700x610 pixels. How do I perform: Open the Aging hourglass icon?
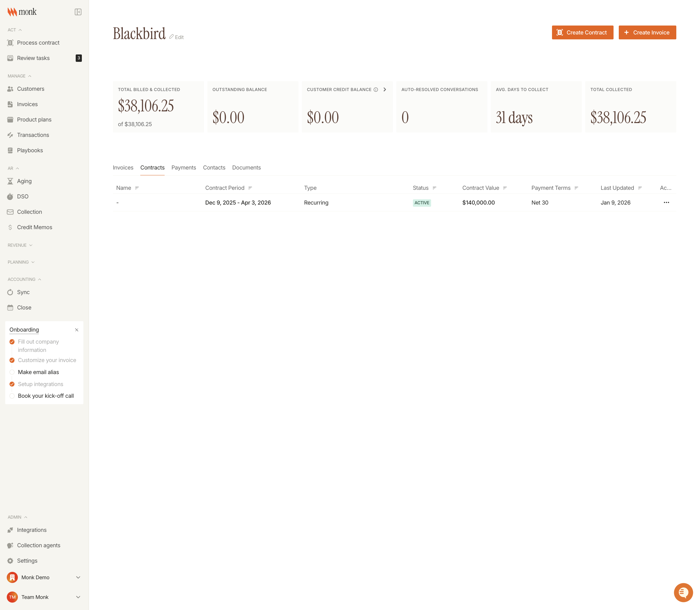click(10, 181)
